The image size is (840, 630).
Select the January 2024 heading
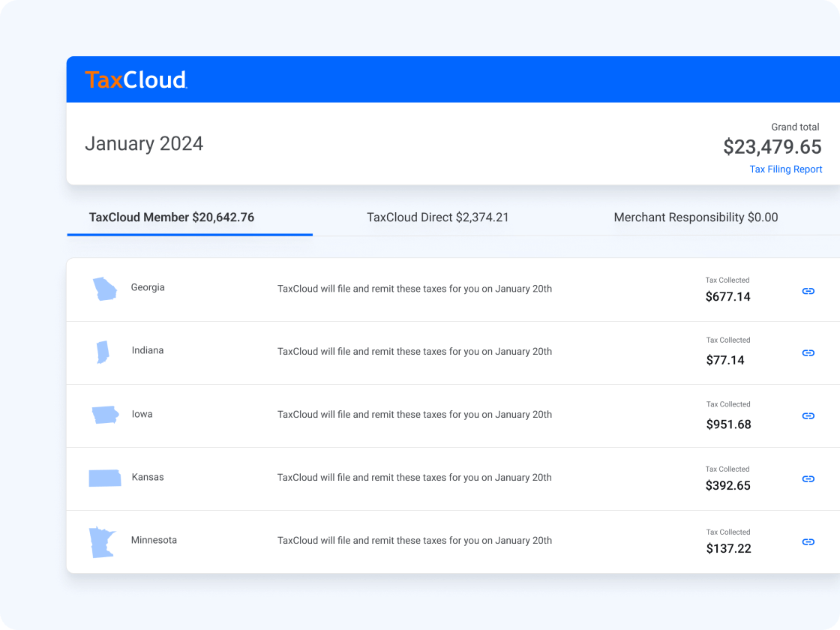pyautogui.click(x=143, y=143)
